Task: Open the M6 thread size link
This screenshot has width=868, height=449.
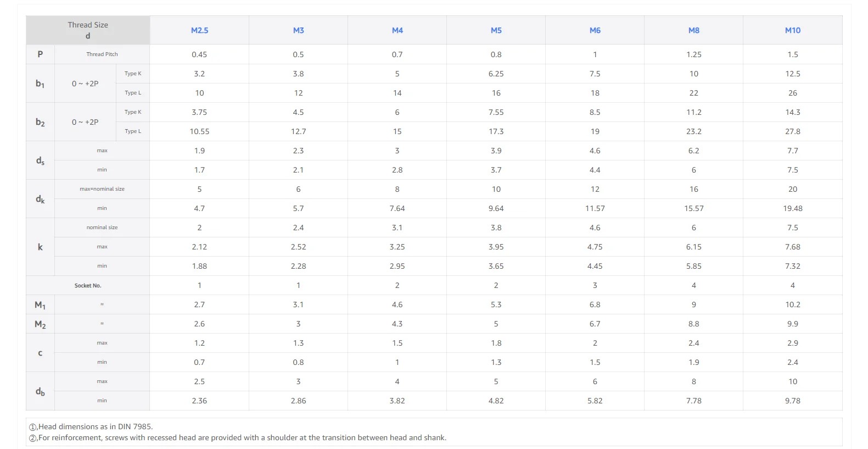Action: 595,30
